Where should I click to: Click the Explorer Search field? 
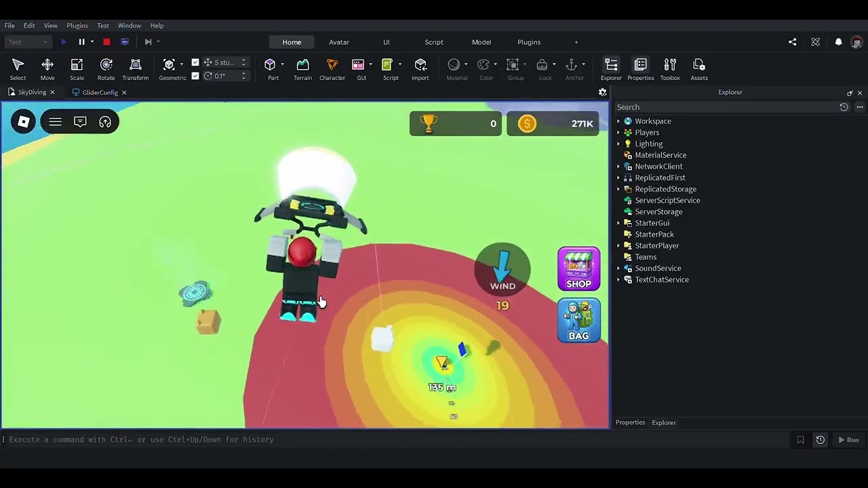pos(726,107)
